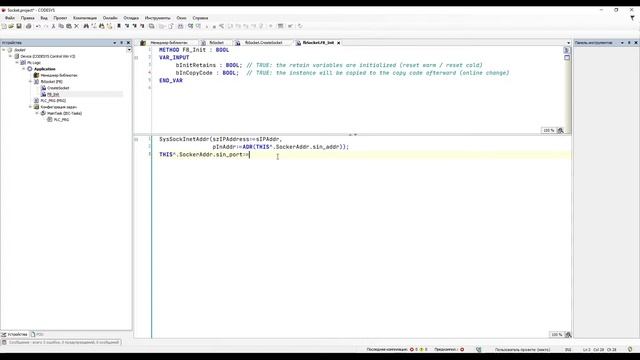The height and width of the screenshot is (360, 640).
Task: Open the Справка menu
Action: click(200, 18)
